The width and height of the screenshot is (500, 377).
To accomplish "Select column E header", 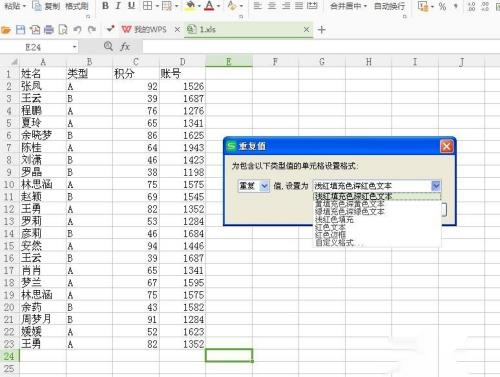I will (229, 61).
